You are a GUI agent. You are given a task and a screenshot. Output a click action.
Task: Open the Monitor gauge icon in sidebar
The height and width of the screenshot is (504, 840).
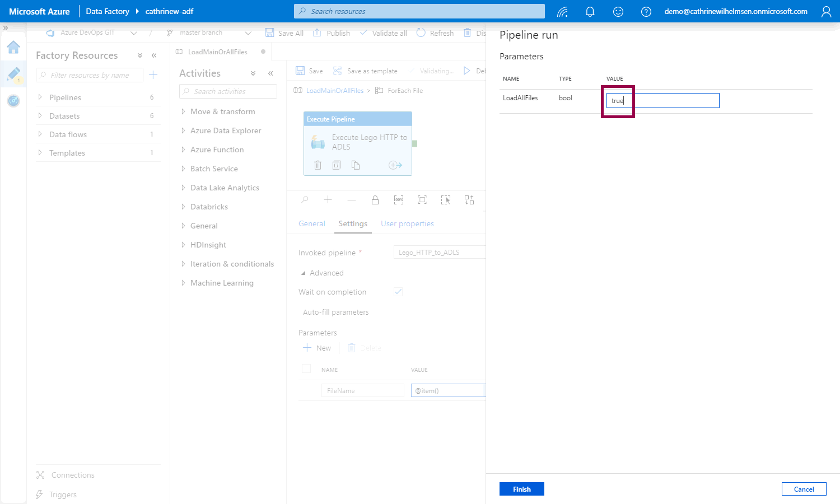pos(13,101)
